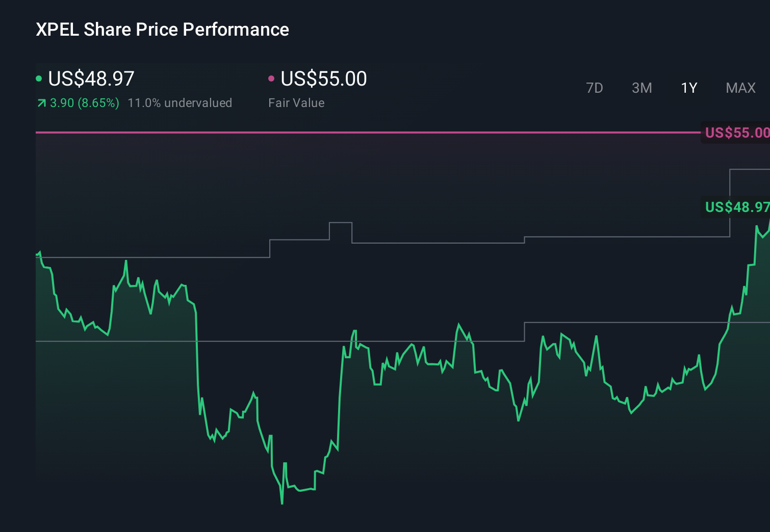The image size is (770, 532).
Task: Switch to the 7D time range
Action: (595, 88)
